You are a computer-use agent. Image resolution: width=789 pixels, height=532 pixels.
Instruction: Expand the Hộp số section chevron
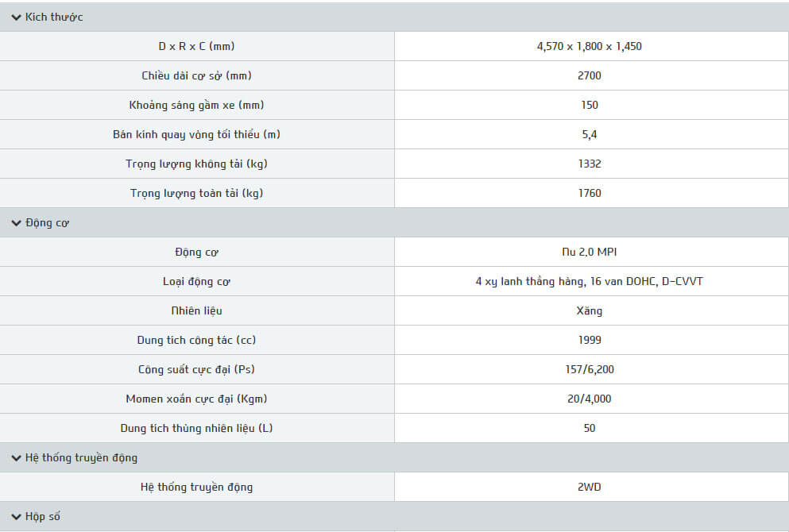[16, 517]
